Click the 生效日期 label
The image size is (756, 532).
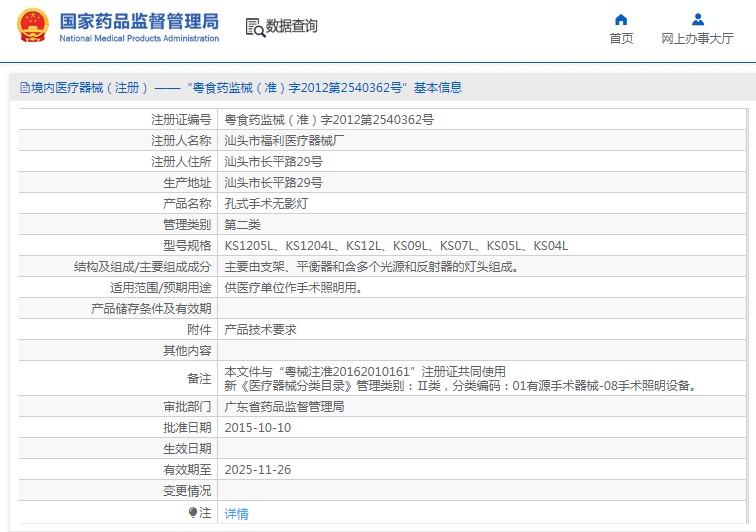coord(187,449)
